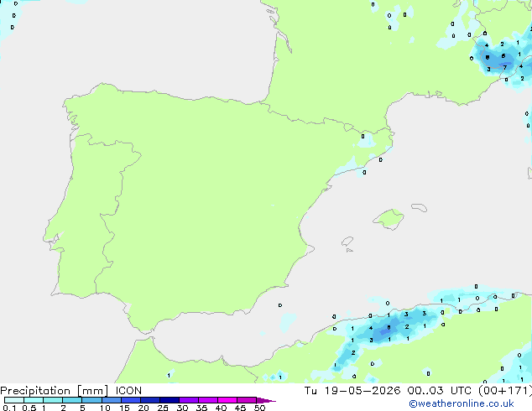Viewport: 532px width, 411px height.
Task: Click the 1–2 mm legend color swatch
Action: (53, 400)
